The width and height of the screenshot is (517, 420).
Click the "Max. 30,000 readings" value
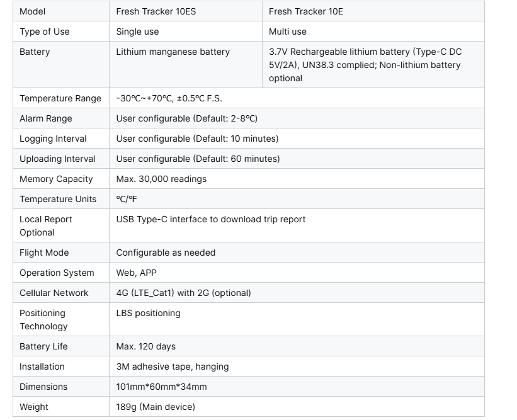(161, 179)
